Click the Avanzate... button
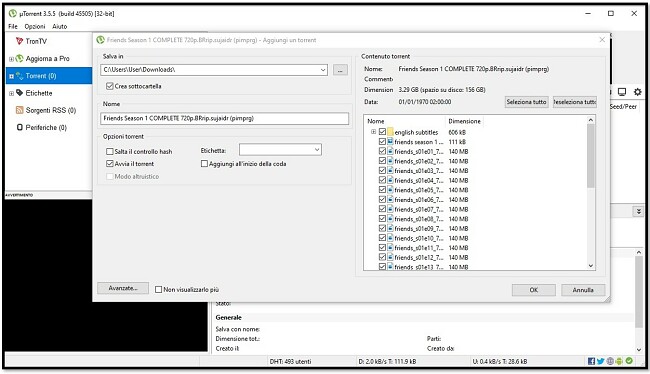Screen dimensions: 650x374 click(123, 288)
